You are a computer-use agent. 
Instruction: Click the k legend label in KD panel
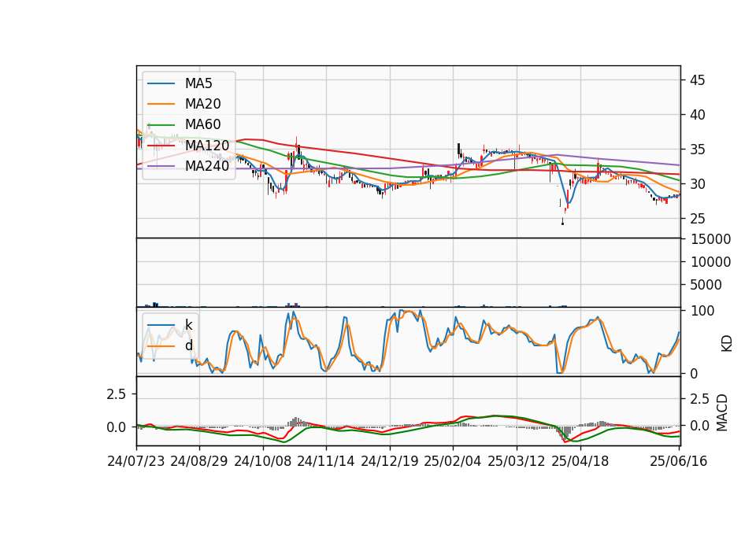pos(188,325)
